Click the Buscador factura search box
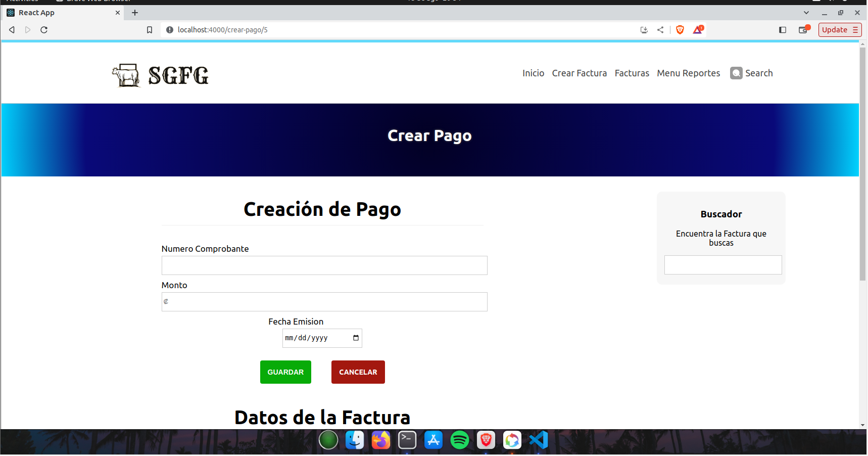The width and height of the screenshot is (868, 456). [723, 265]
